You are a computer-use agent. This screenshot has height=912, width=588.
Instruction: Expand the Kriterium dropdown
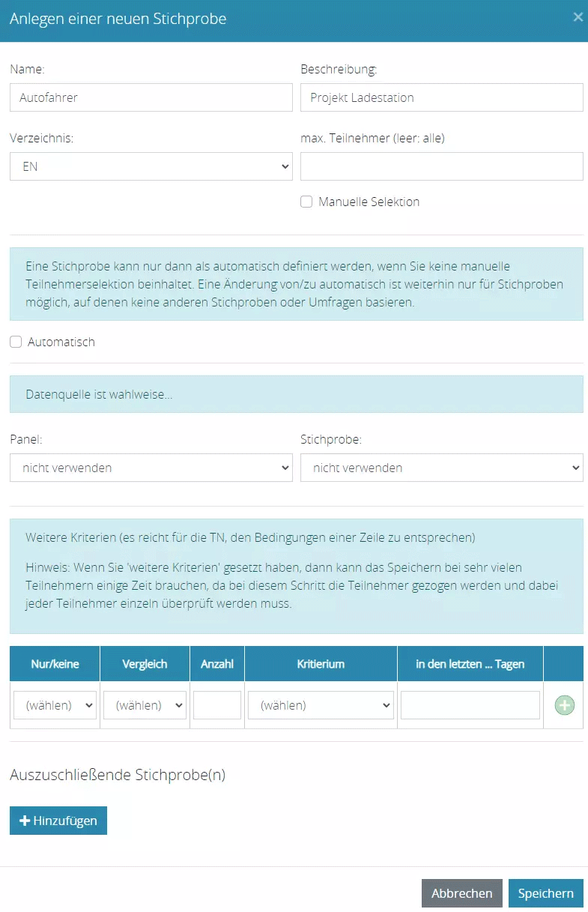click(321, 705)
